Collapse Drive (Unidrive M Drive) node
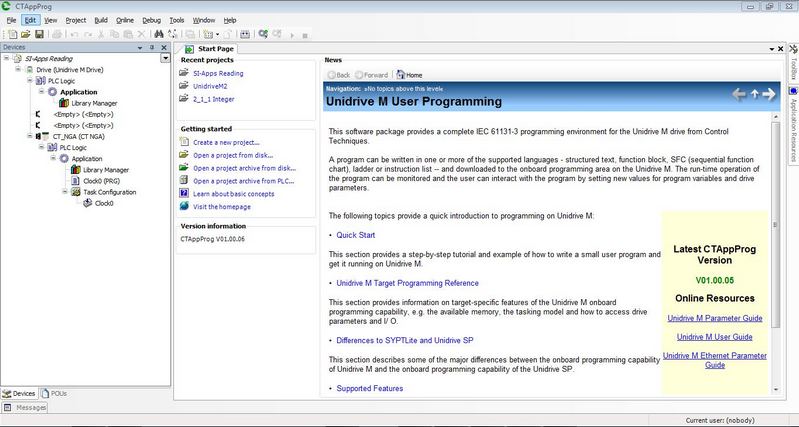Screen dimensions: 799x427 coord(18,69)
